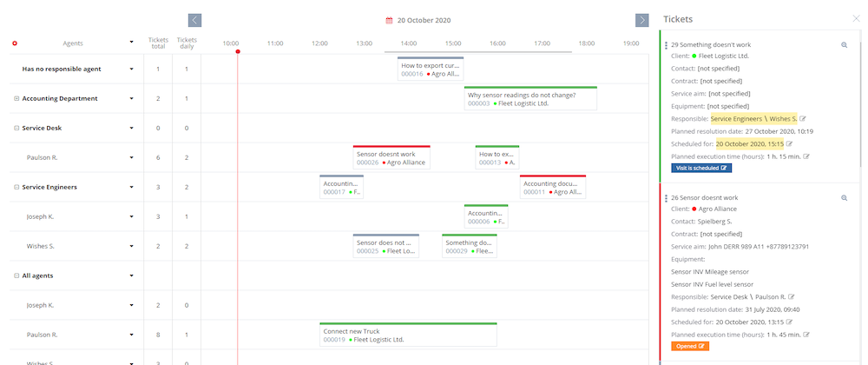Go to next day with right arrow

click(x=642, y=20)
